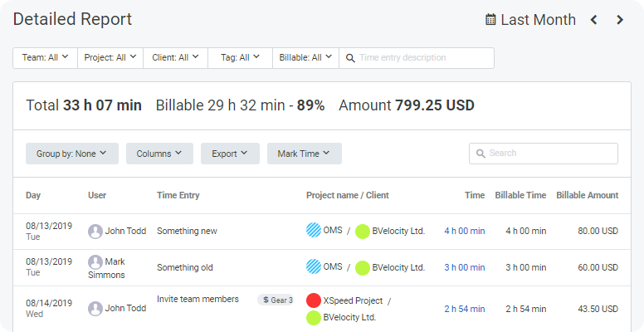Viewport: 644px width, 332px height.
Task: Click the calendar icon beside Last Month
Action: point(491,19)
